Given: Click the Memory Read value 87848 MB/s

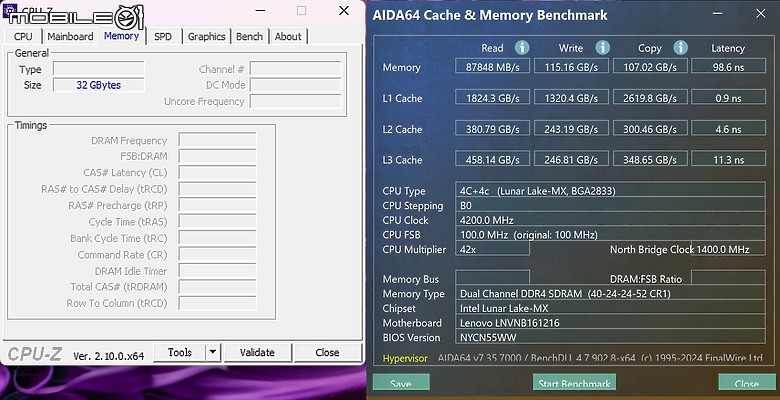Looking at the screenshot, I should click(x=492, y=66).
